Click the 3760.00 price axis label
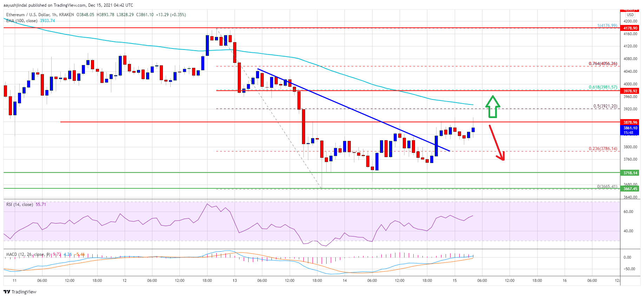The width and height of the screenshot is (644, 298). (x=630, y=159)
